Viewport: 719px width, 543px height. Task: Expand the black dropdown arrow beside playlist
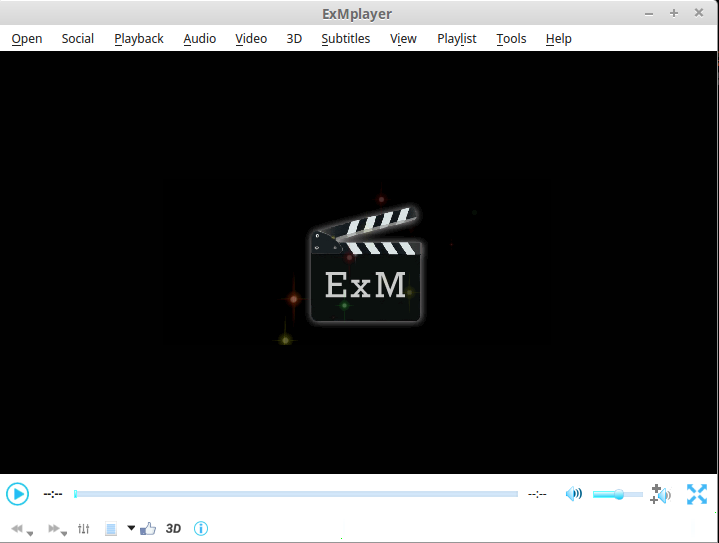(131, 528)
